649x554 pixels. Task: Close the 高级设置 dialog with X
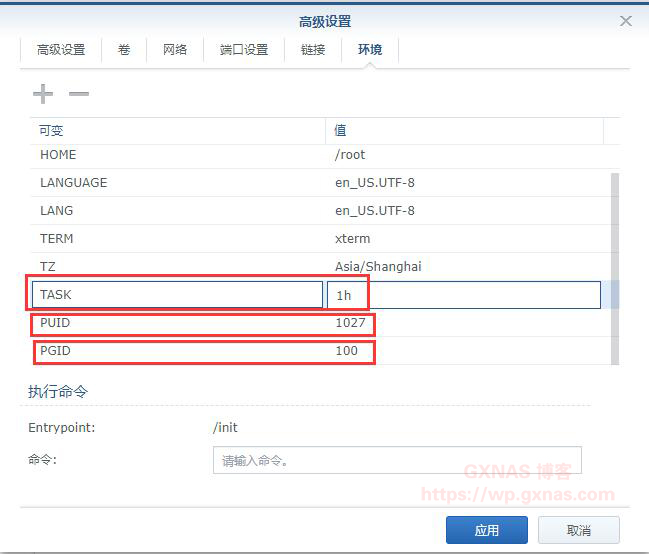tap(625, 21)
